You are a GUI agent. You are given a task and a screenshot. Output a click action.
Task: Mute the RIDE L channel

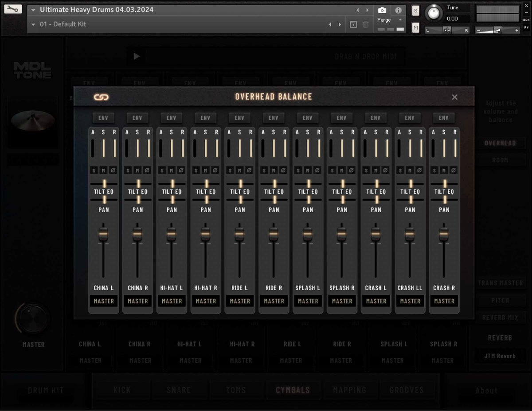point(240,170)
